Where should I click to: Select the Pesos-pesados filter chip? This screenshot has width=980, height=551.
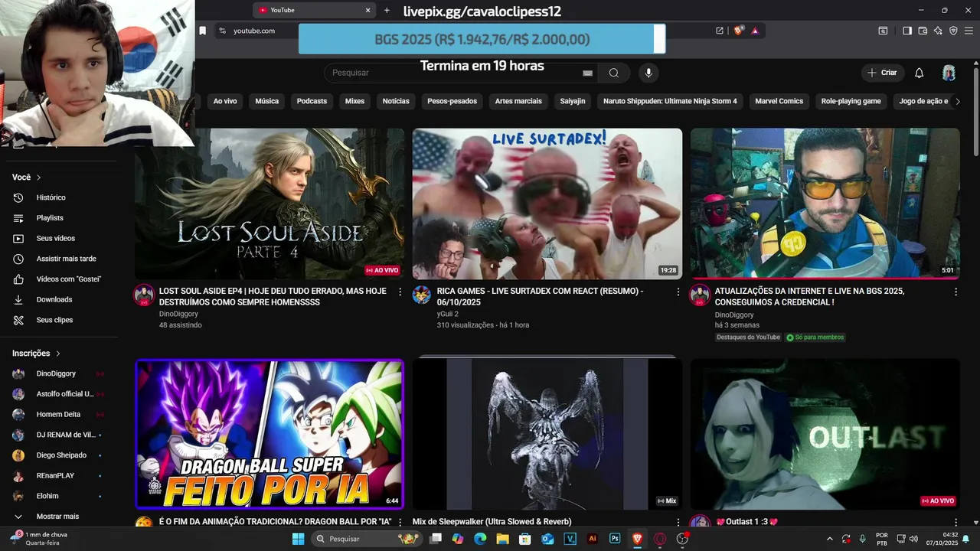452,101
